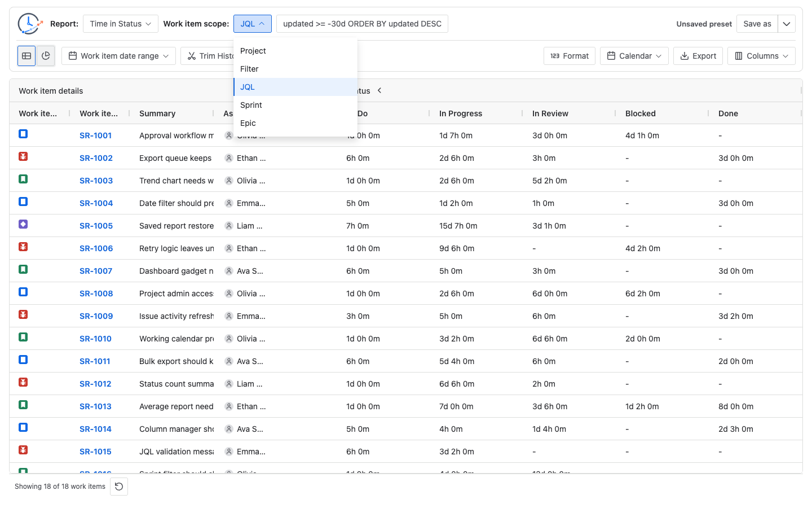Click the Export button
The width and height of the screenshot is (812, 508).
click(698, 56)
